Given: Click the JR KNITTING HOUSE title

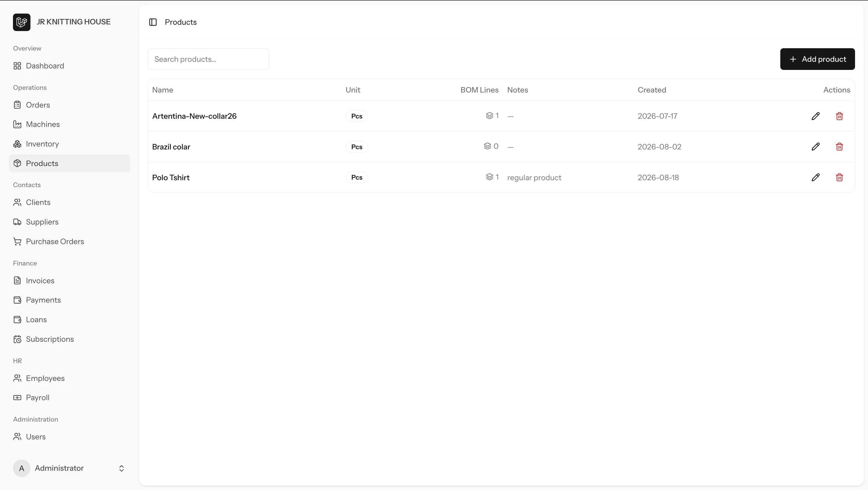Looking at the screenshot, I should point(74,22).
